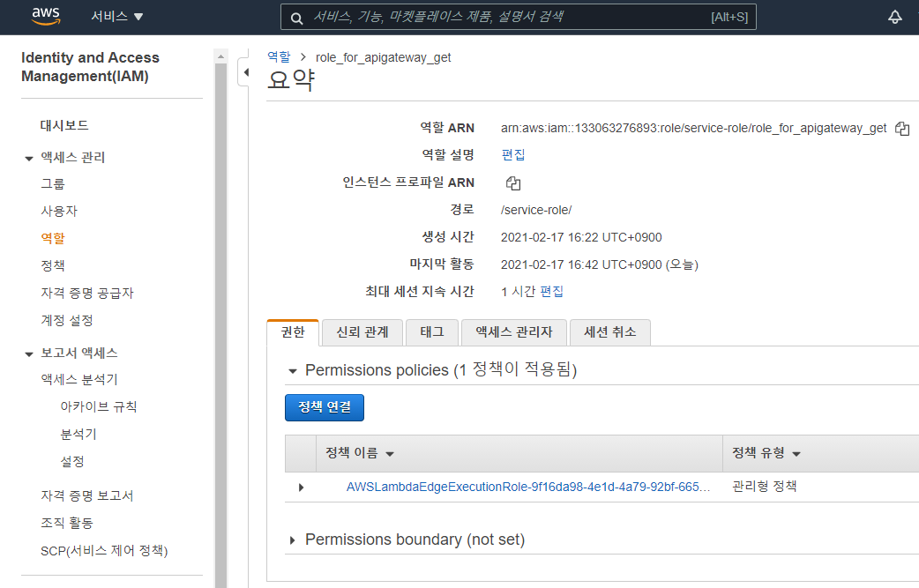Collapse the 액세스 관리 section
The image size is (919, 588).
29,158
